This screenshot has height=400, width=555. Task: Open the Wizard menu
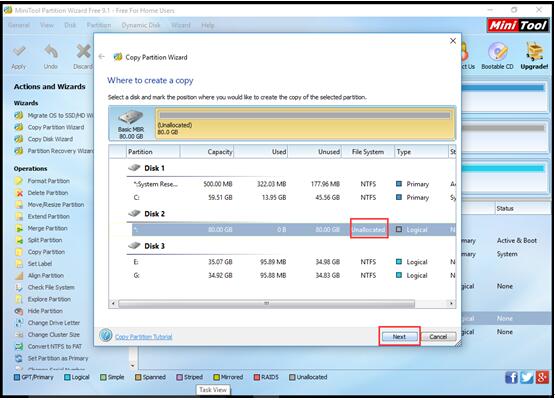tap(181, 25)
